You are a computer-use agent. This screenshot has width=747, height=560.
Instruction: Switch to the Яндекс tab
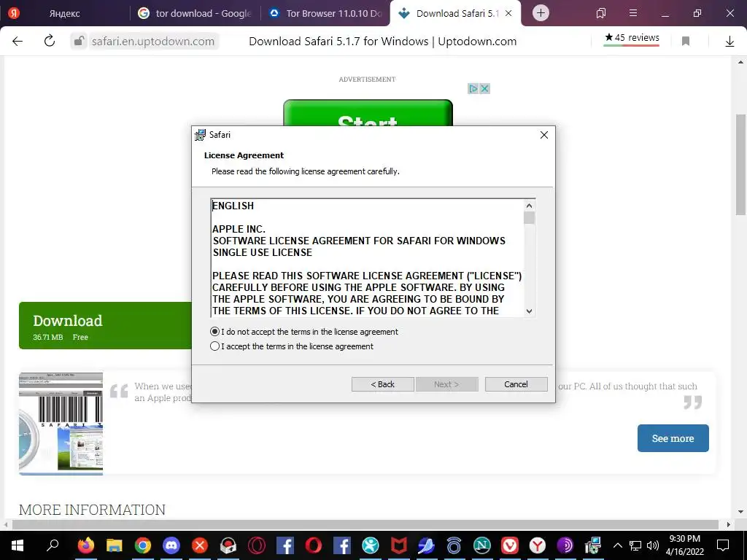click(x=65, y=13)
